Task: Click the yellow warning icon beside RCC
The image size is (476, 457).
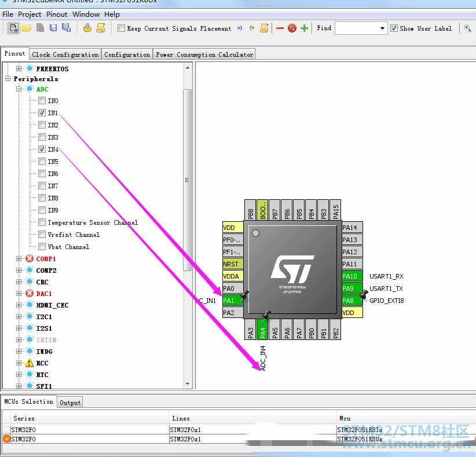Action: point(30,363)
